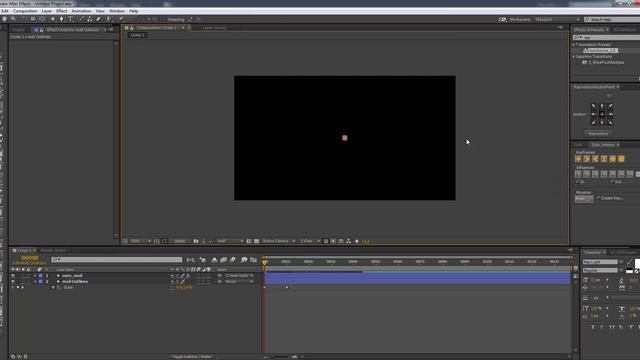Select the S_WipeFourWedges effect

click(606, 62)
